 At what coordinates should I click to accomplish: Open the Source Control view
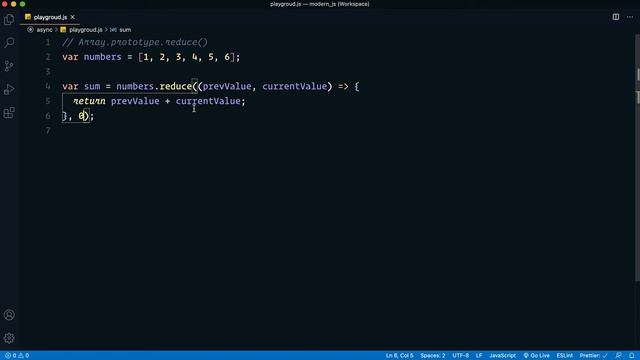click(x=9, y=66)
